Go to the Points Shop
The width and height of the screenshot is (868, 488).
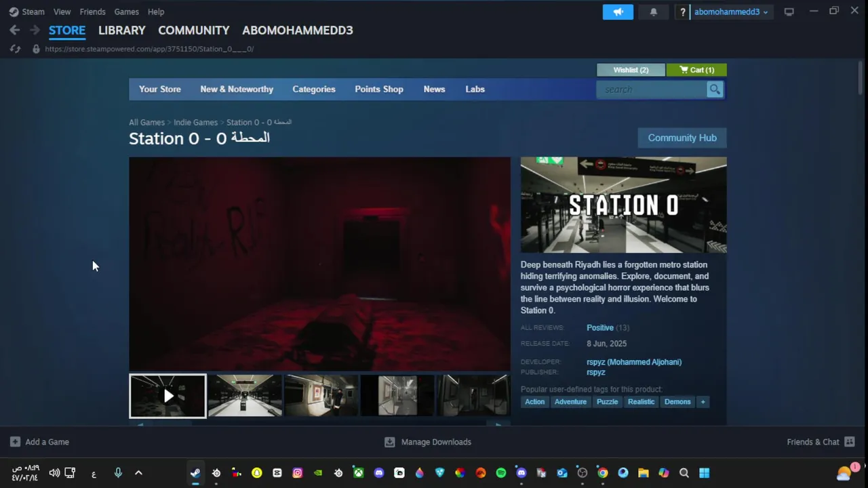click(x=379, y=89)
